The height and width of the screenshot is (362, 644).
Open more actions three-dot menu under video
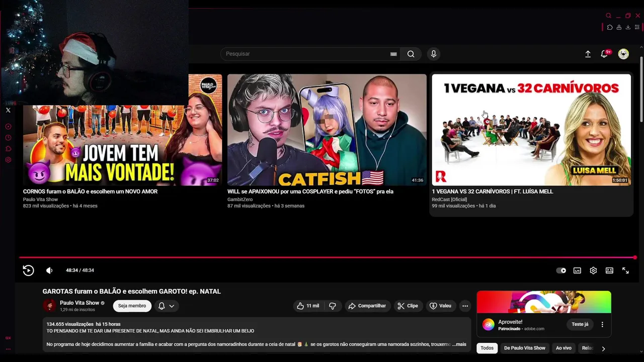[465, 306]
